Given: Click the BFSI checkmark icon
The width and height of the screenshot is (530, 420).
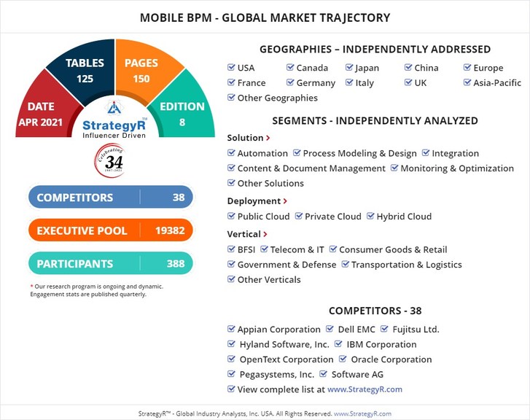Looking at the screenshot, I should tap(231, 249).
